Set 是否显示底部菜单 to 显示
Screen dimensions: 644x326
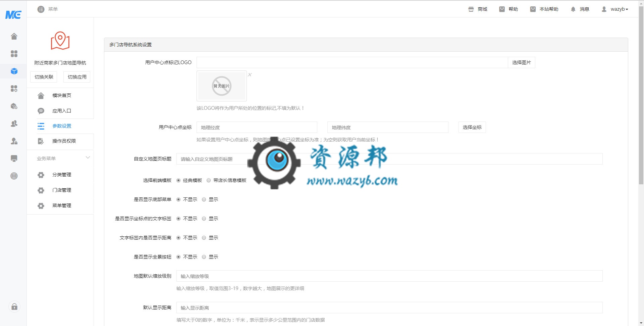tap(204, 200)
